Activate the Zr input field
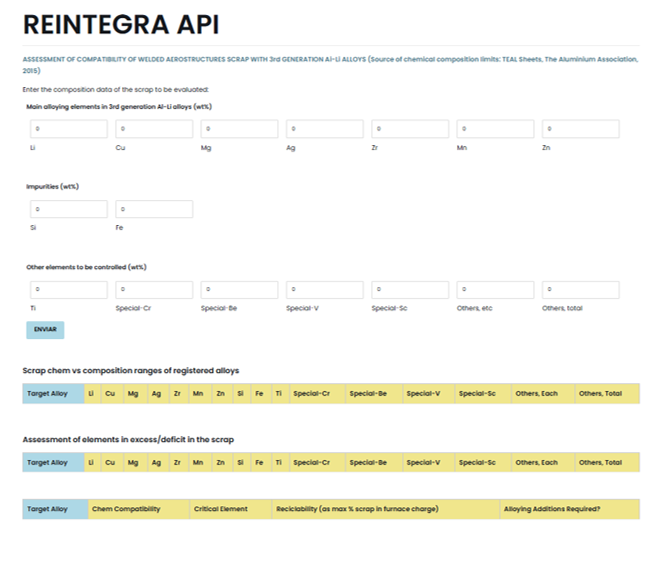Screen dimensions: 669x563 pos(410,129)
